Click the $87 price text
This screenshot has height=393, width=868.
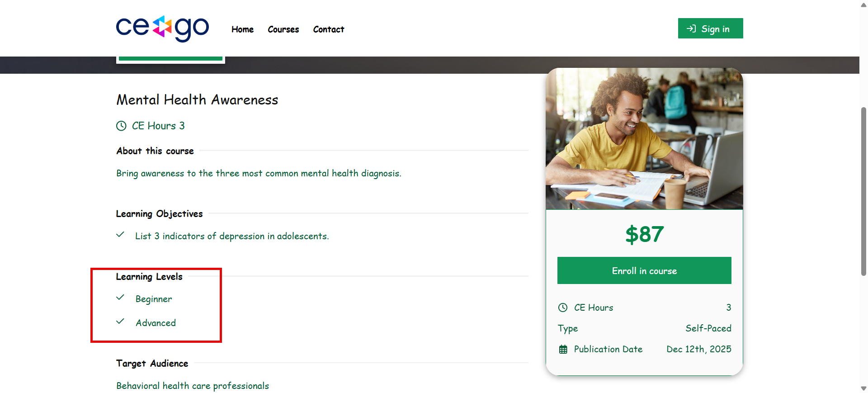point(644,235)
